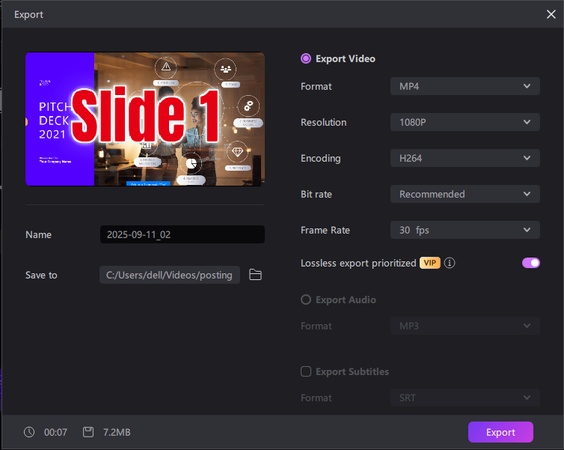Expand the Recommended Bit rate dropdown
This screenshot has height=450, width=564.
point(465,194)
